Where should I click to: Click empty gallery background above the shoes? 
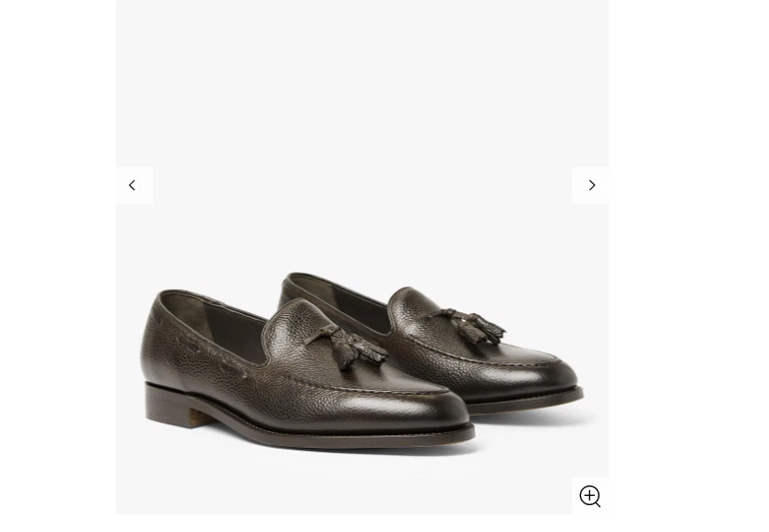[362, 98]
